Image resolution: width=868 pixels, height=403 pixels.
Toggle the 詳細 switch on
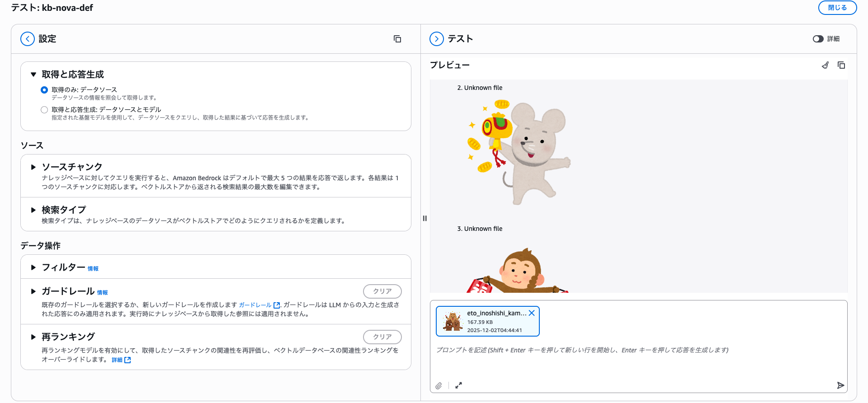click(818, 39)
